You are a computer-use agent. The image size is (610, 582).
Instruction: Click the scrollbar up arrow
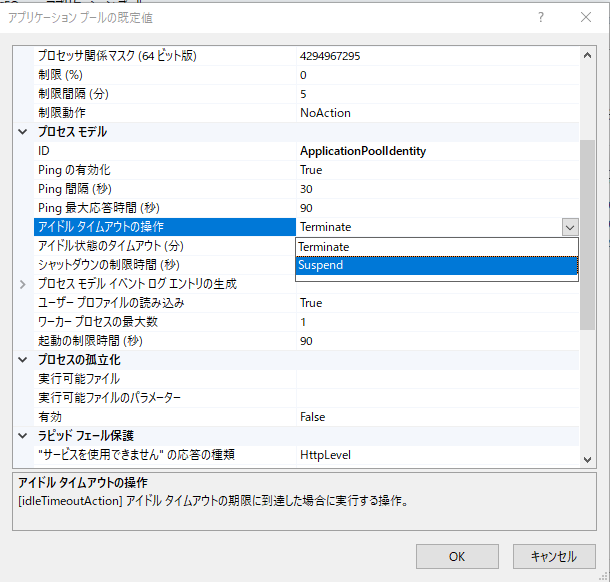coord(587,56)
